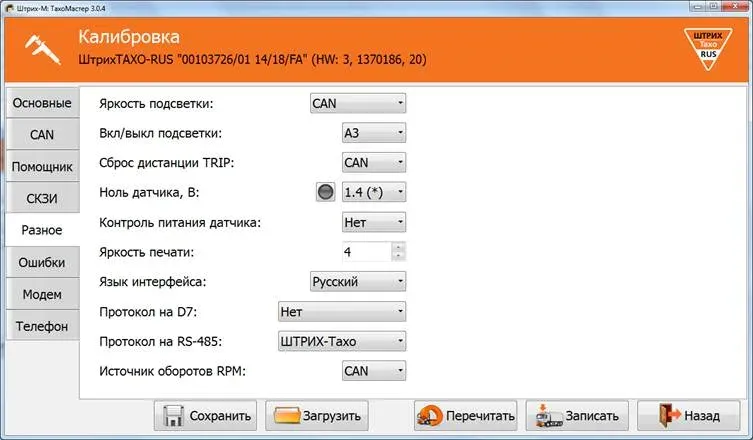This screenshot has width=753, height=440.
Task: Click the Протокол на RS-485 label
Action: click(160, 342)
